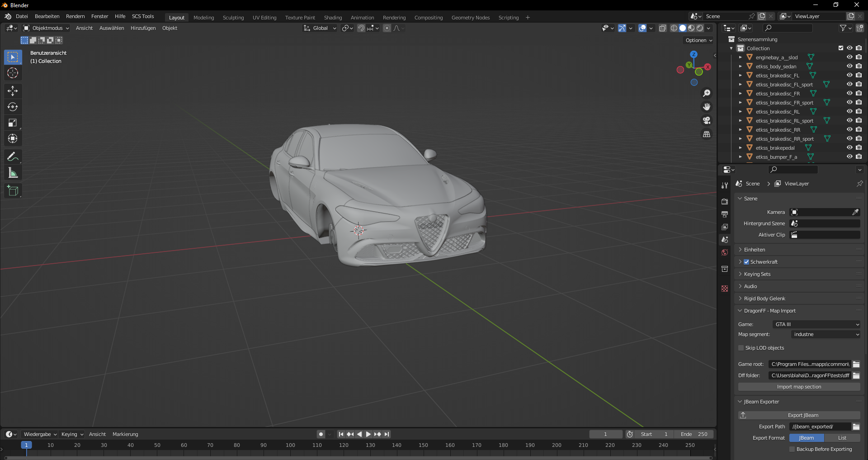The height and width of the screenshot is (460, 868).
Task: Click Import map section button
Action: pyautogui.click(x=799, y=387)
